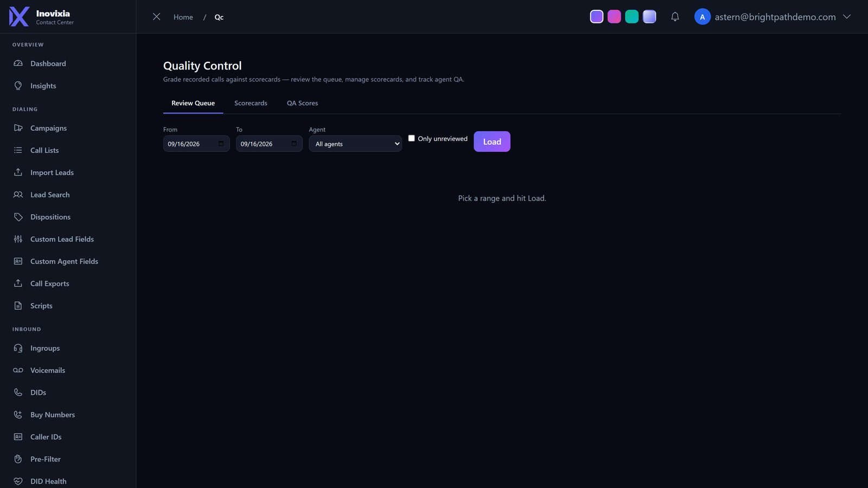Click the Qc breadcrumb text
This screenshot has height=488, width=868.
(219, 17)
